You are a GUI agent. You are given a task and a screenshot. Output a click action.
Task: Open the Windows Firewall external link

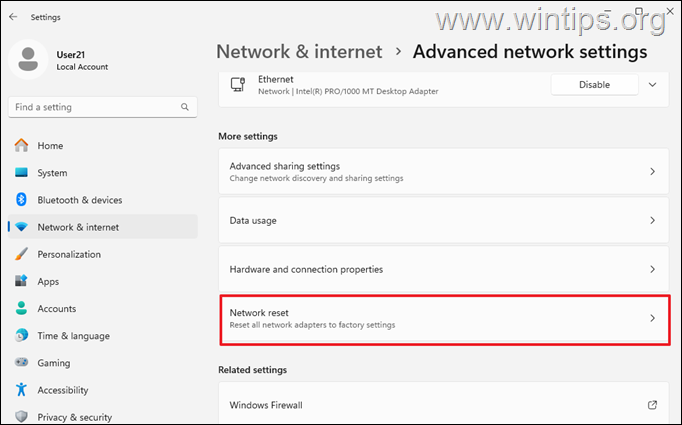[652, 405]
